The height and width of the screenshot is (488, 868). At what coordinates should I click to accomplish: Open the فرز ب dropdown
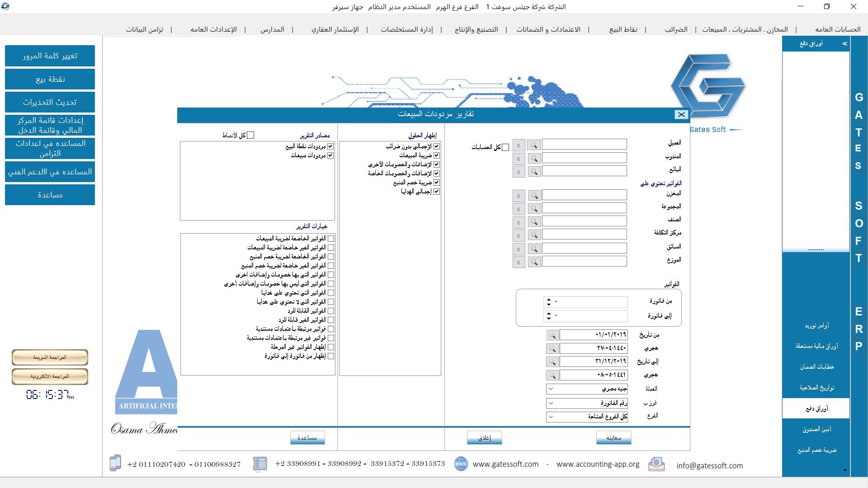(x=551, y=403)
